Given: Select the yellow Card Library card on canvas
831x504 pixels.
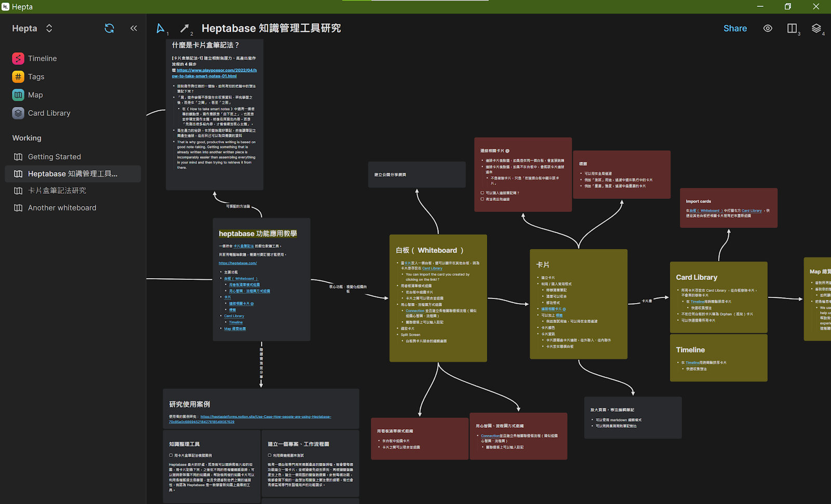Looking at the screenshot, I should coord(718,297).
